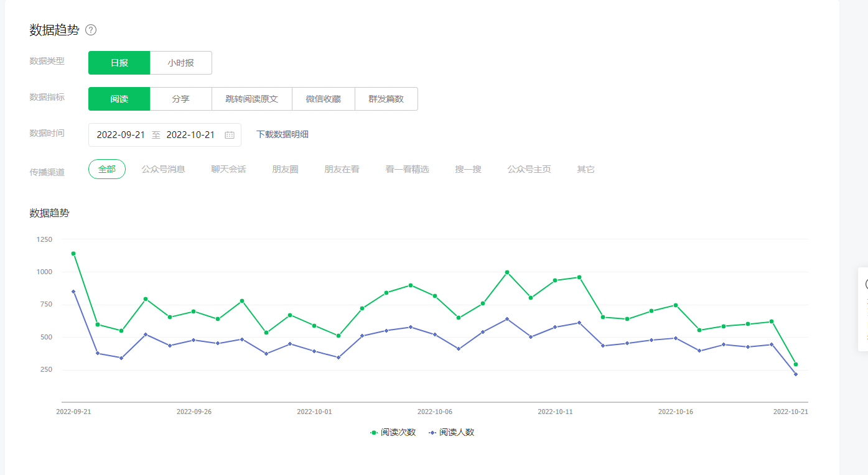Click the blue data point on 2022-10-21
This screenshot has width=868, height=475.
[x=796, y=374]
